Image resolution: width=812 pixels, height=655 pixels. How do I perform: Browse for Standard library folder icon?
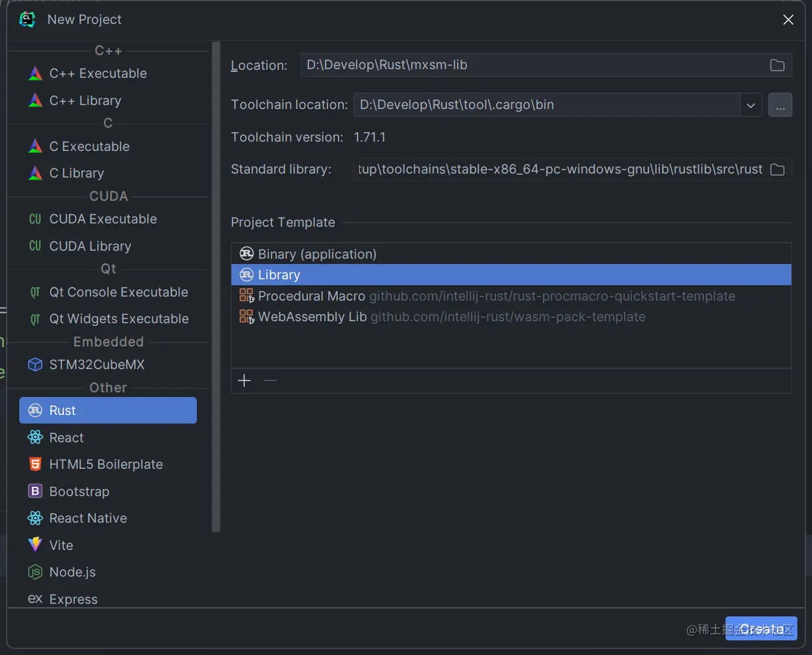tap(777, 170)
